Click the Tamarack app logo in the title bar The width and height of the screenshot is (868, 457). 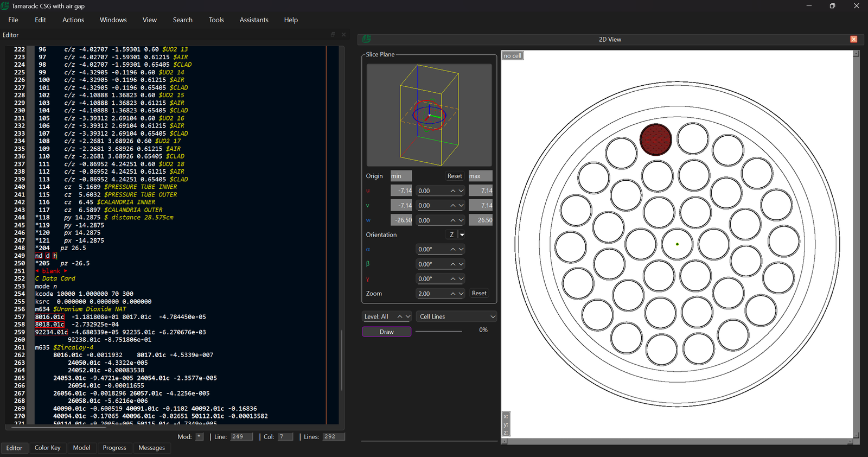pyautogui.click(x=5, y=6)
